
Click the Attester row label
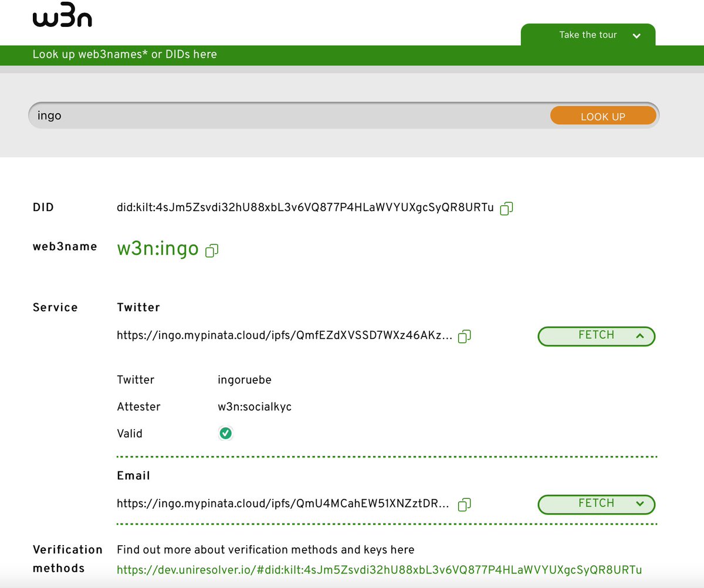click(138, 407)
